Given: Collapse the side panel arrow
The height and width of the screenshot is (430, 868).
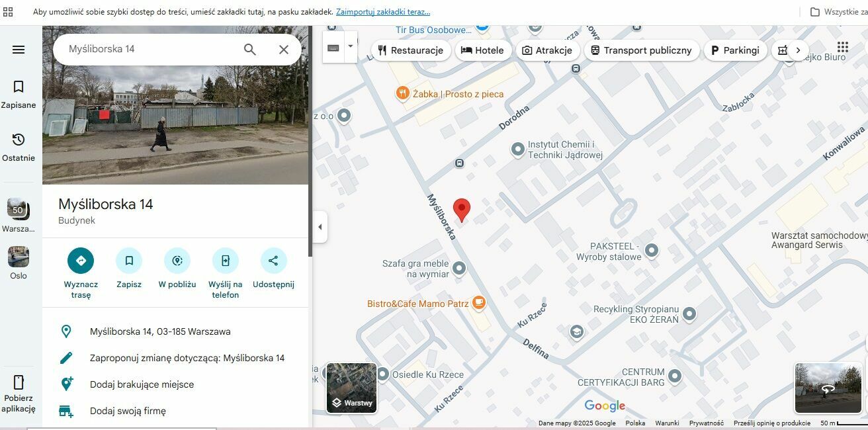Looking at the screenshot, I should [x=320, y=227].
